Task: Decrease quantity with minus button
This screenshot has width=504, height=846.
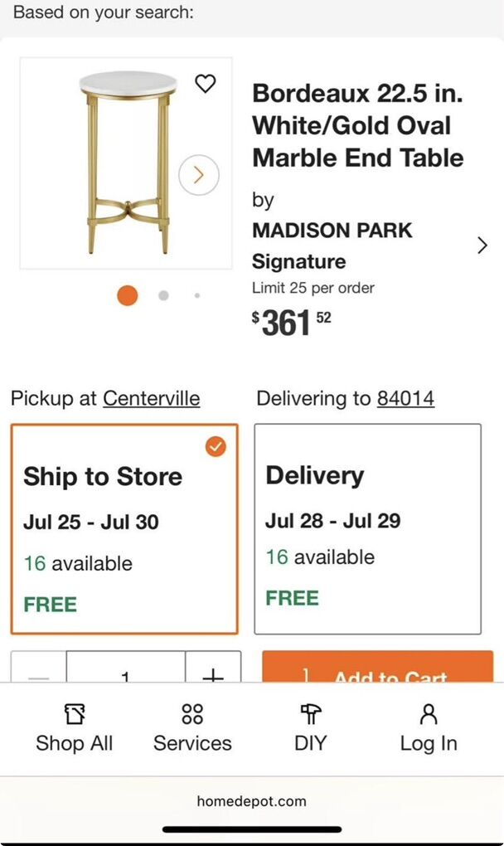Action: click(39, 672)
